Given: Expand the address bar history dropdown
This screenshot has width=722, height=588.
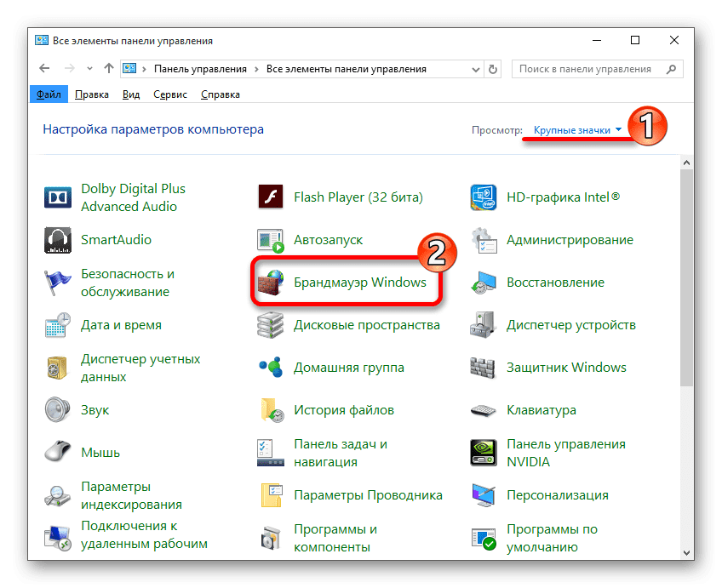Looking at the screenshot, I should click(x=476, y=70).
